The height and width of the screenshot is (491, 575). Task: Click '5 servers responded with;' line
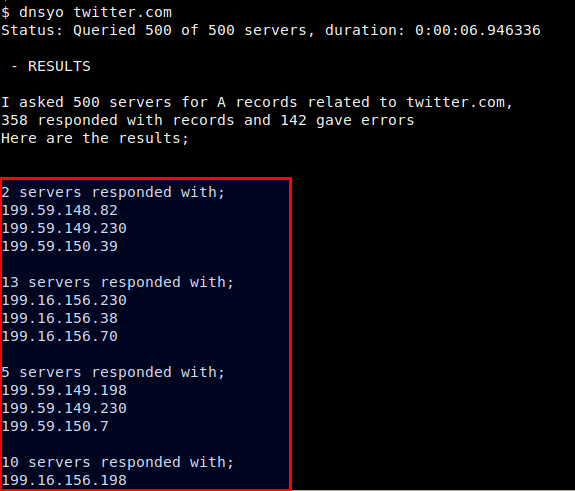tap(113, 372)
